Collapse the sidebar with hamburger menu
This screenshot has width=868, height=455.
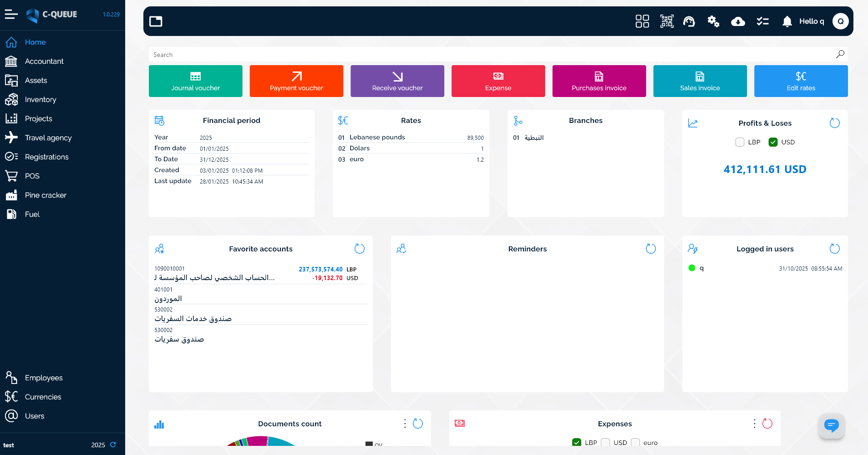[x=11, y=15]
